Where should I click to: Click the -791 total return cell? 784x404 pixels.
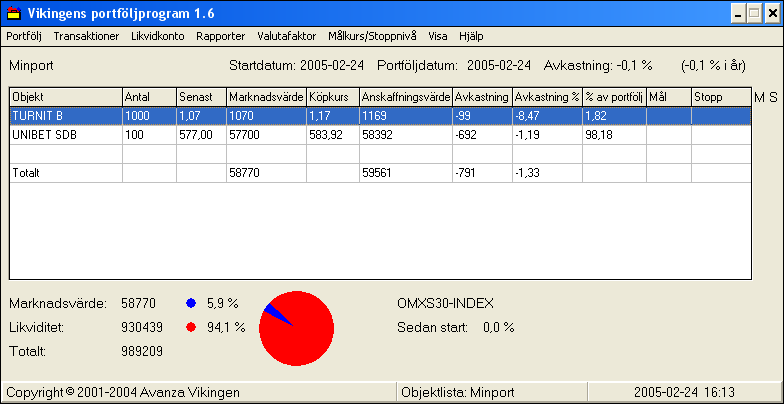482,174
